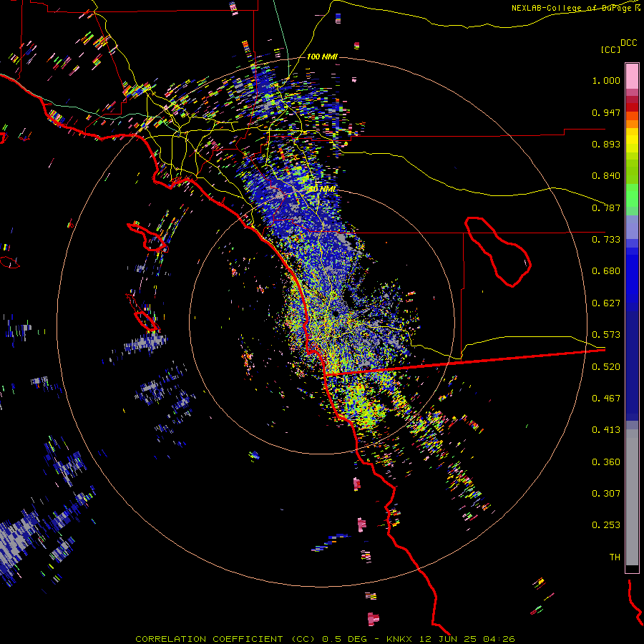644x644 pixels.
Task: Click the [CC] units label
Action: [610, 49]
